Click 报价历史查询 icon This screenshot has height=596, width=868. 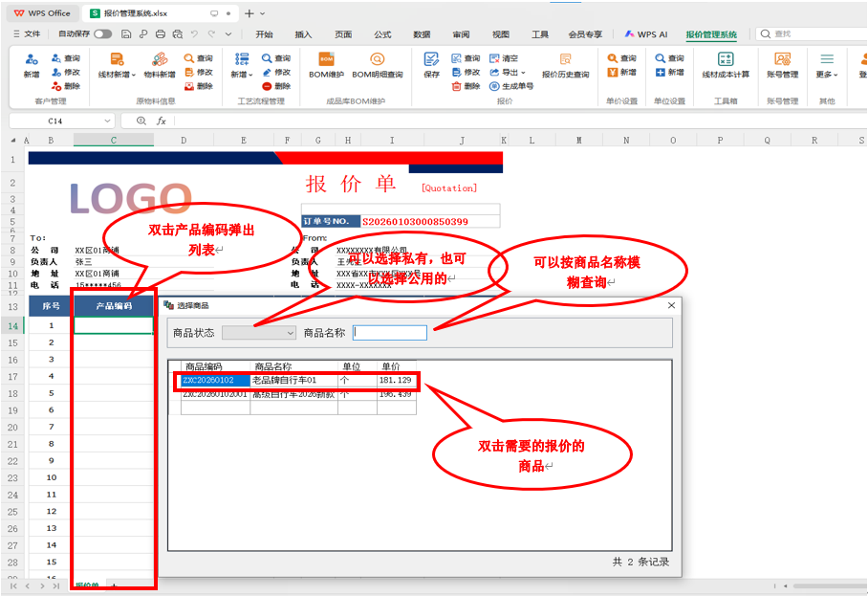(565, 65)
